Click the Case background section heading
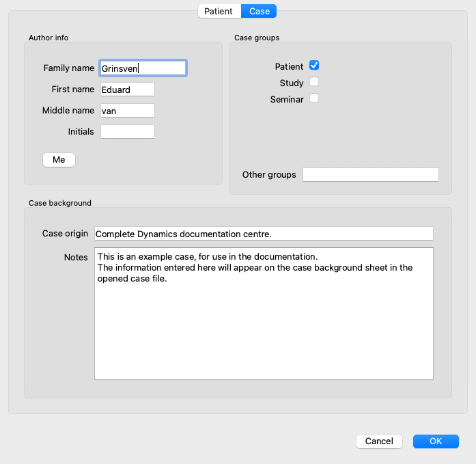The height and width of the screenshot is (464, 476). click(60, 203)
